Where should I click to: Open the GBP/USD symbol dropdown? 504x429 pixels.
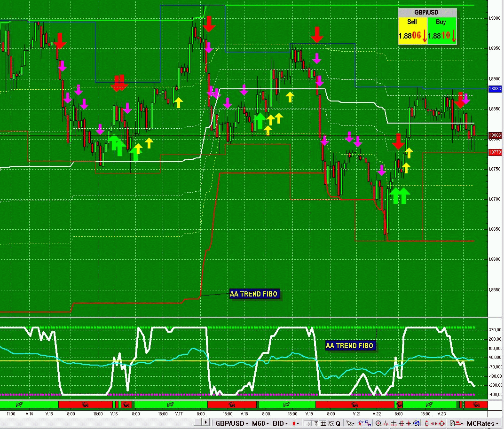[x=232, y=423]
